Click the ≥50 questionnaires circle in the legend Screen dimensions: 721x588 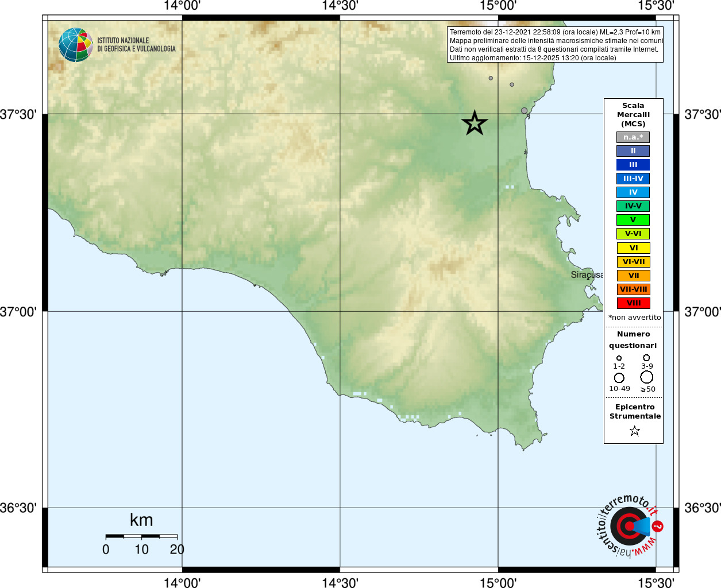(x=647, y=377)
